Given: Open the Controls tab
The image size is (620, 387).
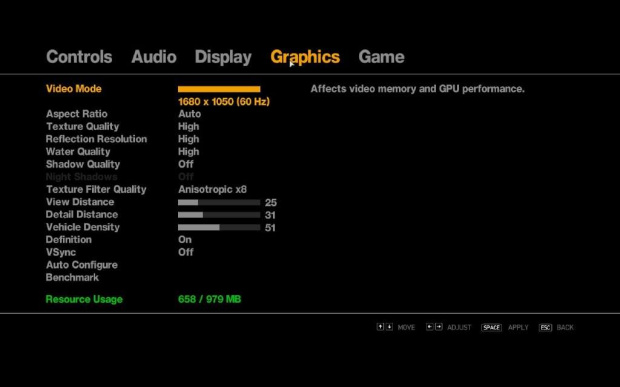Looking at the screenshot, I should [x=79, y=57].
